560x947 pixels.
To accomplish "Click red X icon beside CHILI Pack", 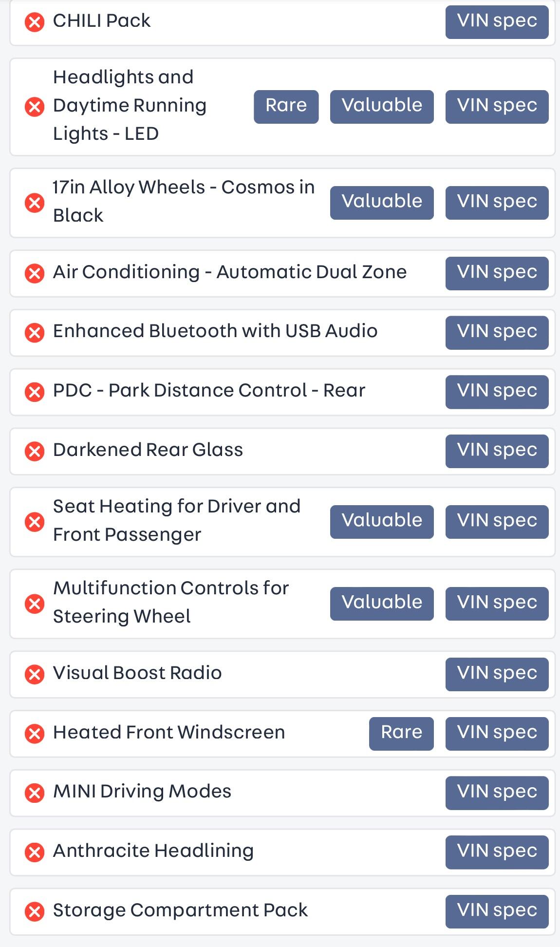I will (x=35, y=22).
